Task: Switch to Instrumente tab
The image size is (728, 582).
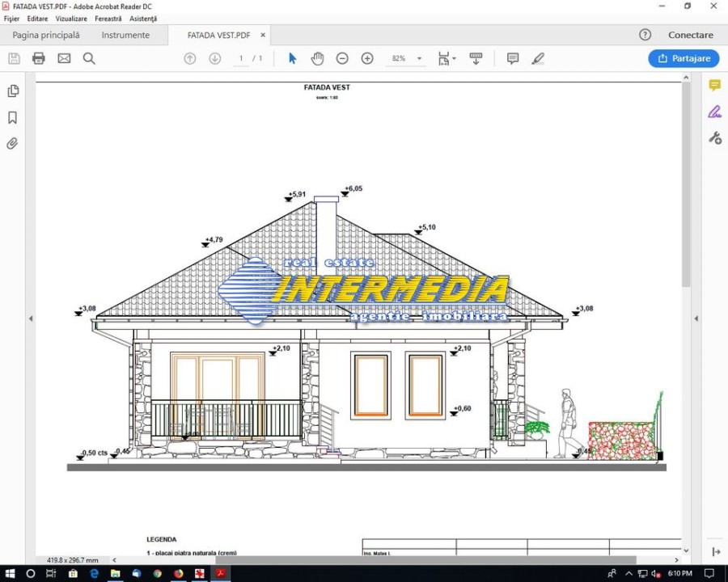Action: pos(125,35)
